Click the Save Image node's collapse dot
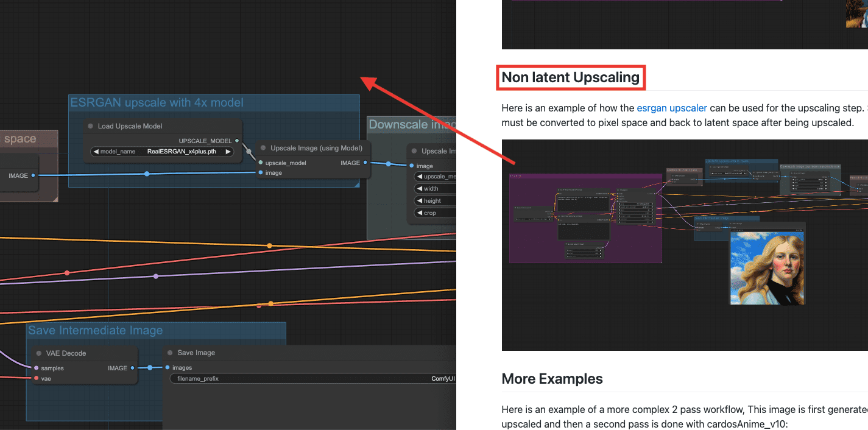The image size is (868, 430). 170,353
